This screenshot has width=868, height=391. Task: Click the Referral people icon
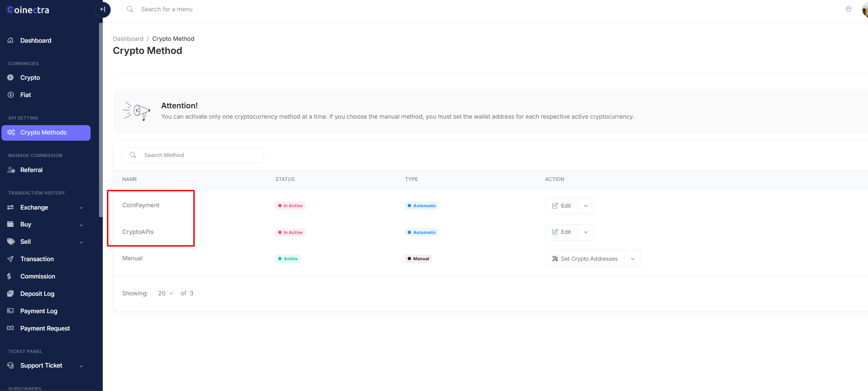point(11,170)
